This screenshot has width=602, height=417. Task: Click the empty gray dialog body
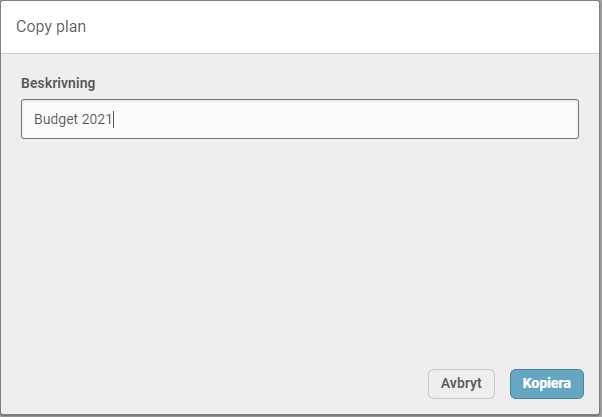coord(300,250)
